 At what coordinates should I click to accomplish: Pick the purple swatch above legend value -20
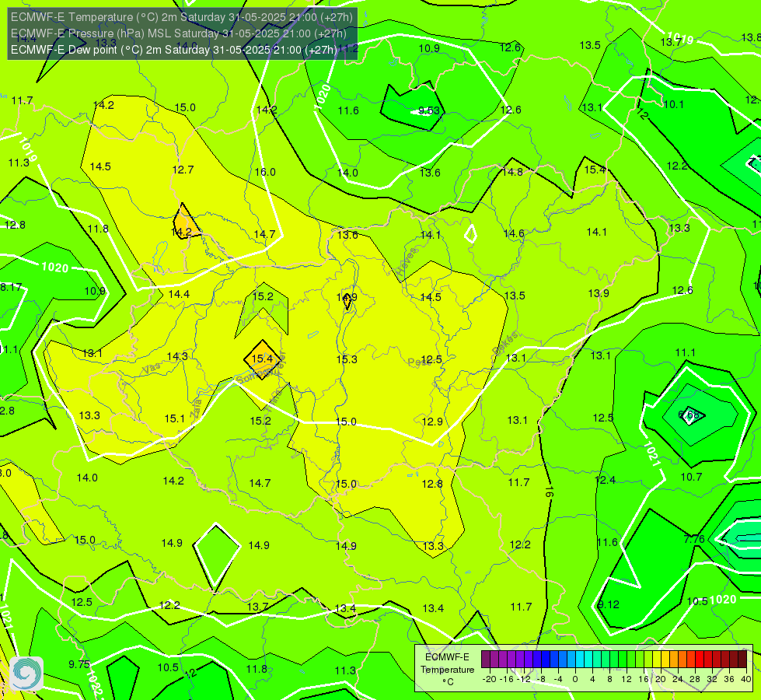click(486, 660)
